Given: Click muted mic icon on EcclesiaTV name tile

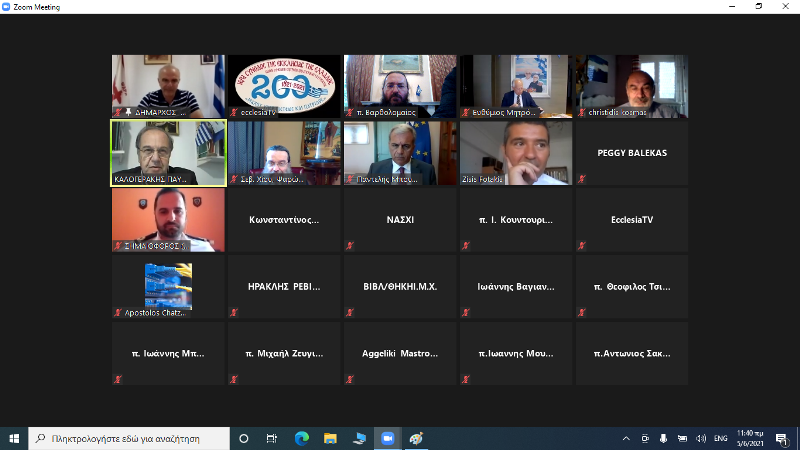Looking at the screenshot, I should (582, 246).
